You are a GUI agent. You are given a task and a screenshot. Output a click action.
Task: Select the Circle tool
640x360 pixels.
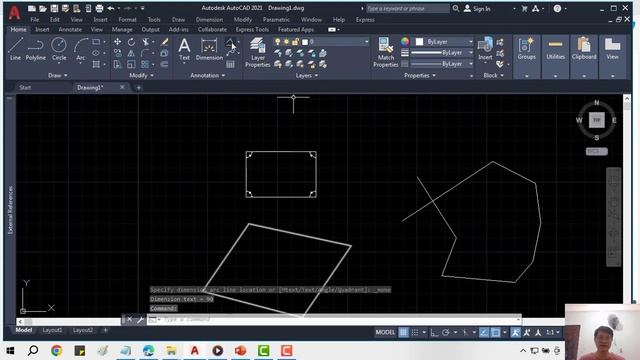click(x=59, y=49)
